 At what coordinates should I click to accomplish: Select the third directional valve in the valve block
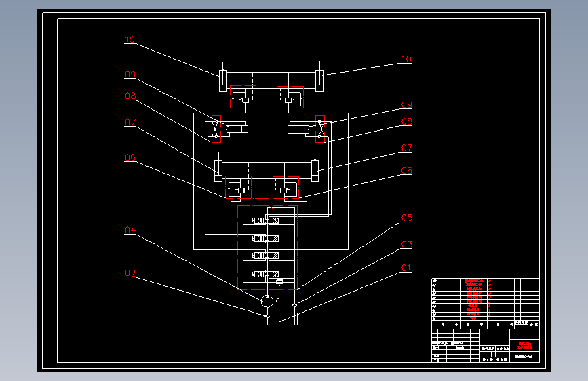click(x=265, y=256)
